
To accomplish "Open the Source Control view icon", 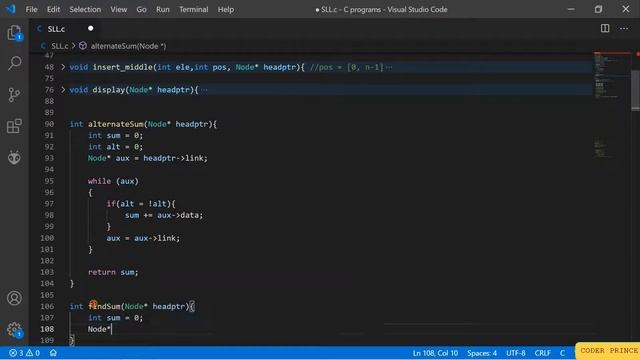I will [x=14, y=95].
